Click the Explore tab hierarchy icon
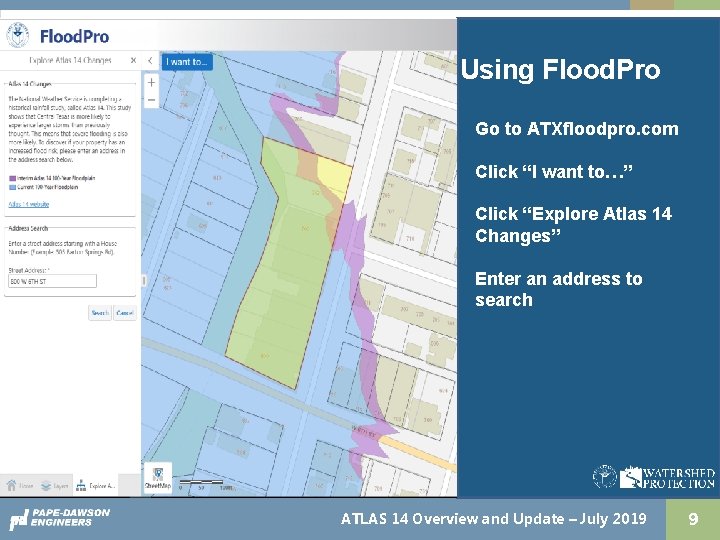Image resolution: width=720 pixels, height=540 pixels. pyautogui.click(x=81, y=485)
